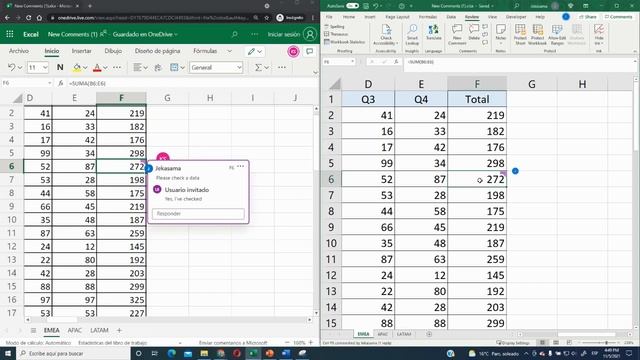Image resolution: width=640 pixels, height=360 pixels.
Task: Insert a New Comment from the ribbon
Action: tap(457, 35)
